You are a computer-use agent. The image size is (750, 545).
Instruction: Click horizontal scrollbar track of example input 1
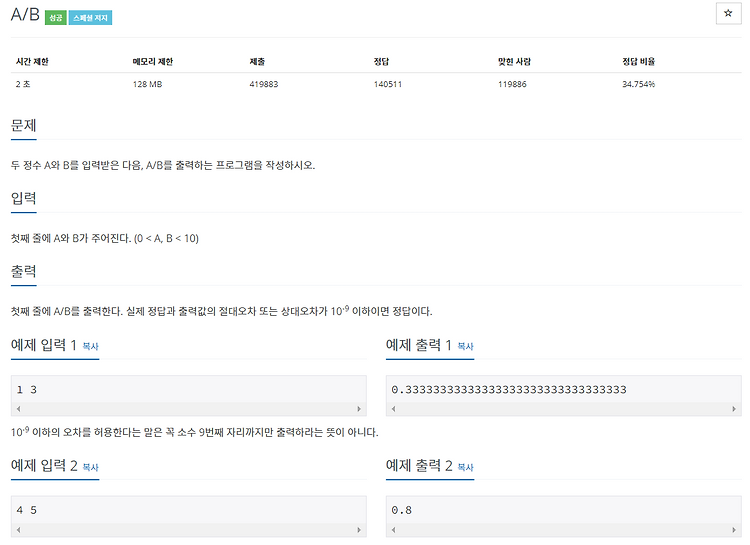pyautogui.click(x=188, y=409)
